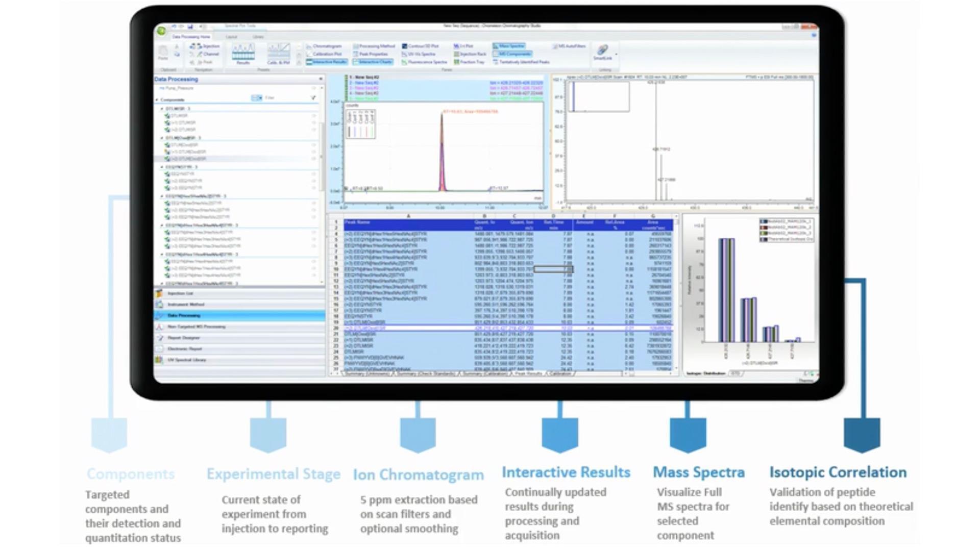Toggle the Interactive Charts pane button

[373, 62]
